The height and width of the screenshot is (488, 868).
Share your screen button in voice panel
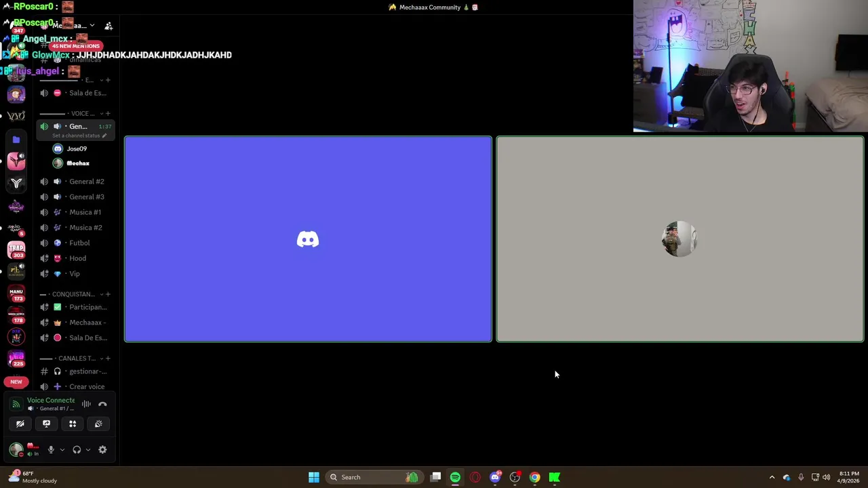click(x=46, y=424)
